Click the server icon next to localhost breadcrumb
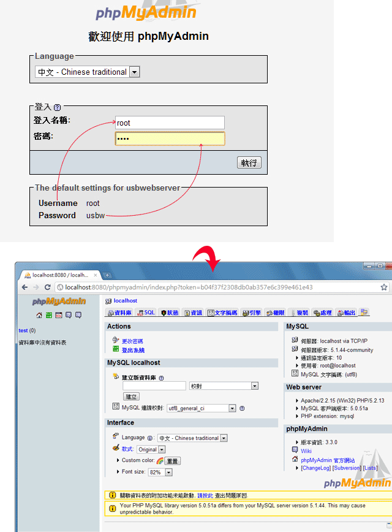This screenshot has height=532, width=392. (x=108, y=301)
